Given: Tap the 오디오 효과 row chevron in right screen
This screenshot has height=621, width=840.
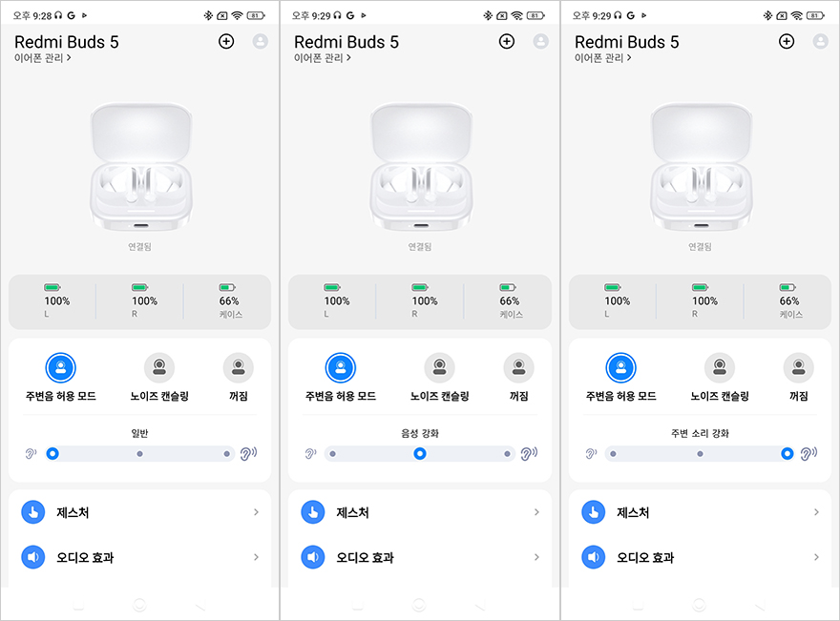Looking at the screenshot, I should 816,557.
